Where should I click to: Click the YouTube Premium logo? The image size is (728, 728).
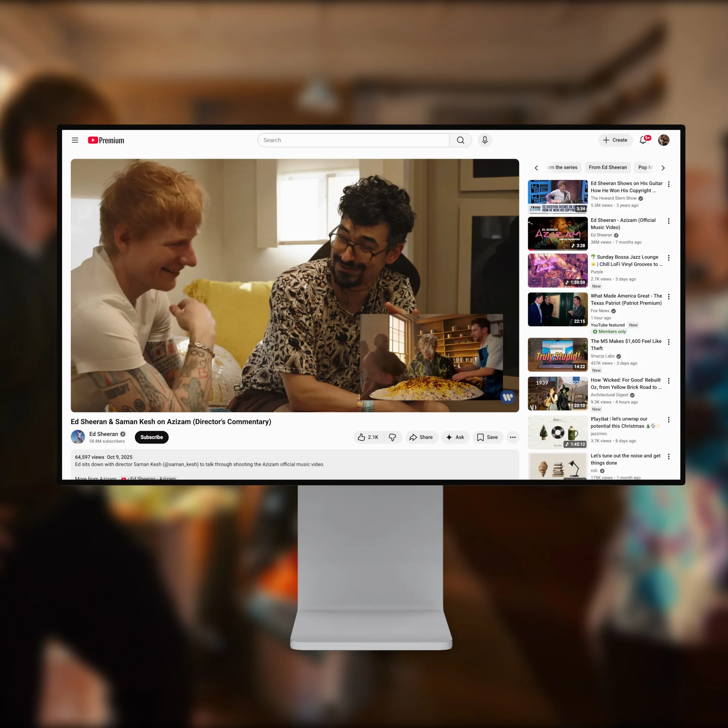pos(106,140)
